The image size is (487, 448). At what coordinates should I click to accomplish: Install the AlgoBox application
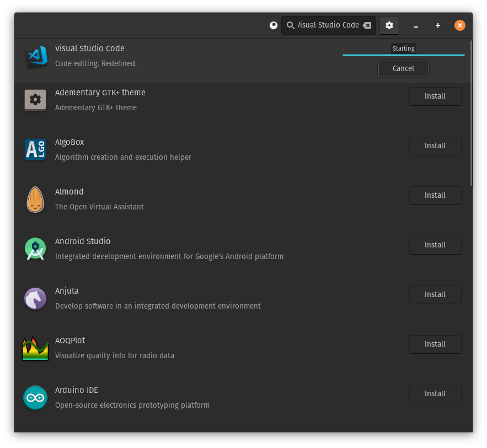coord(435,145)
